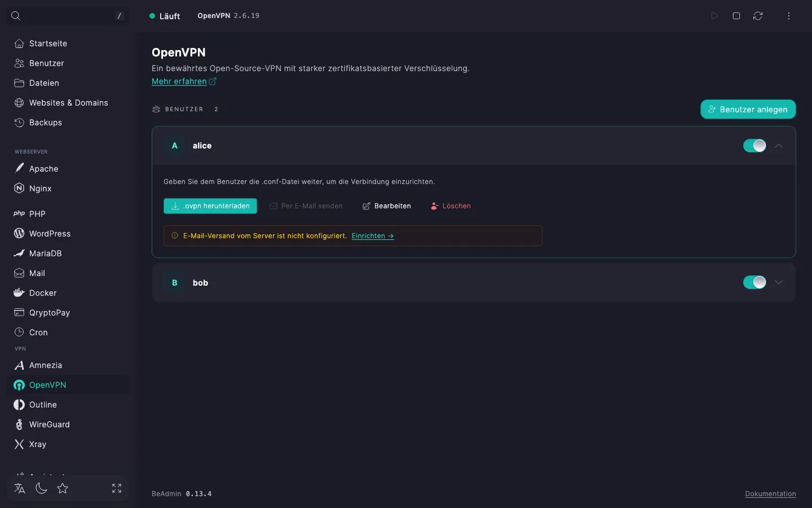Toggle alice user enabled switch

click(x=754, y=146)
